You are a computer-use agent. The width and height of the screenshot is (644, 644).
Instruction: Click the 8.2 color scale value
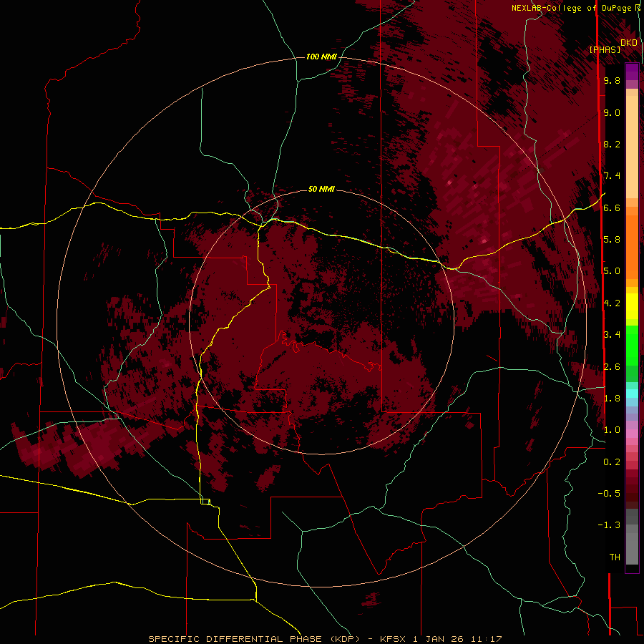click(x=612, y=144)
